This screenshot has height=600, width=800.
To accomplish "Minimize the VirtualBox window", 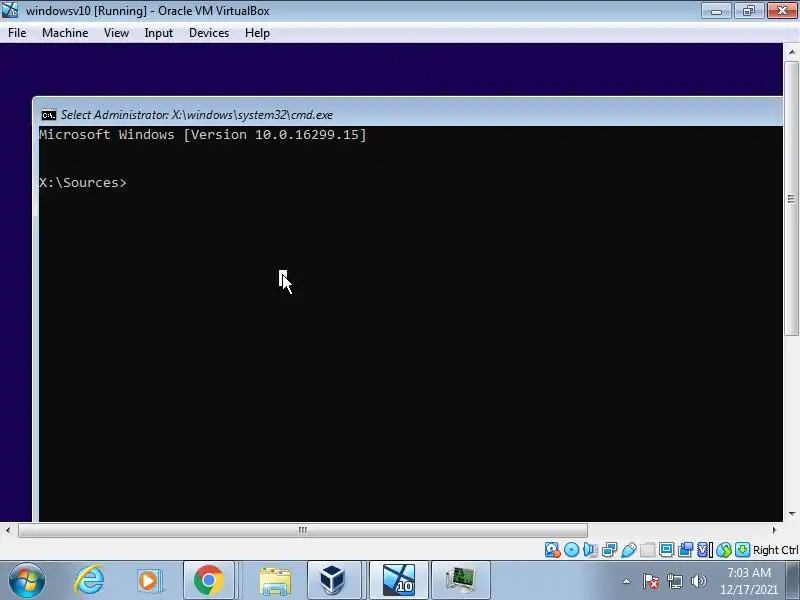I will 716,11.
